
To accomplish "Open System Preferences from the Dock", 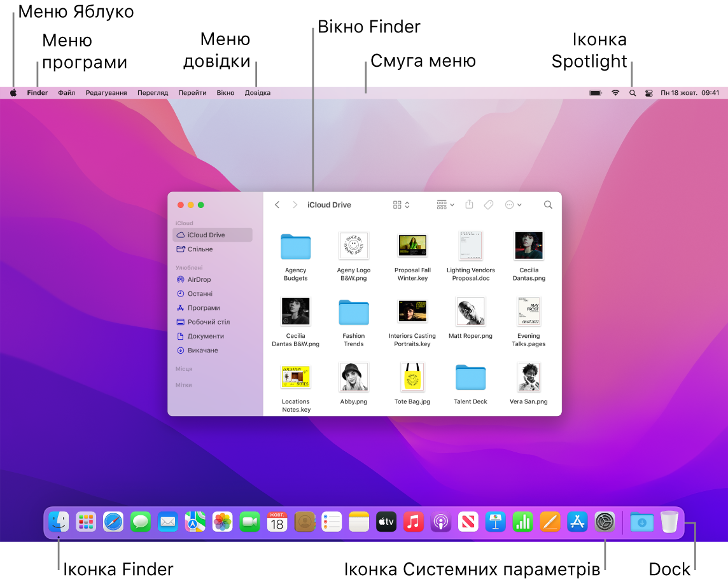I will (x=605, y=522).
